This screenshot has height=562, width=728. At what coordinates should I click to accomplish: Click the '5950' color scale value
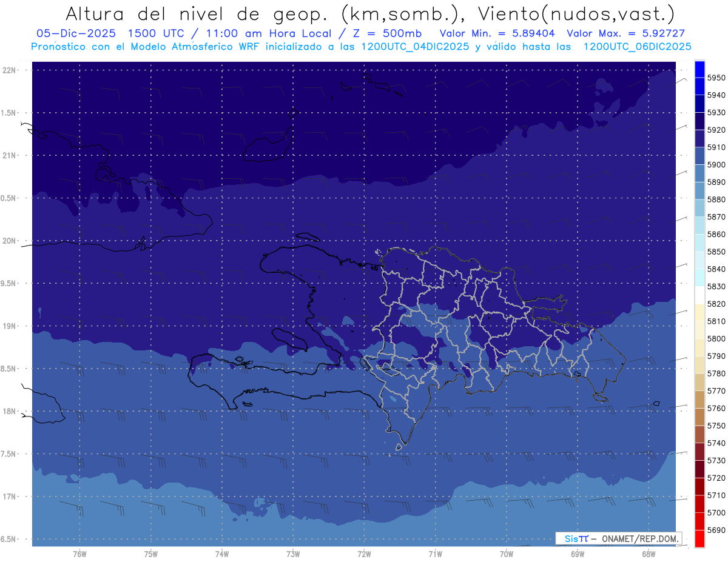coord(716,78)
